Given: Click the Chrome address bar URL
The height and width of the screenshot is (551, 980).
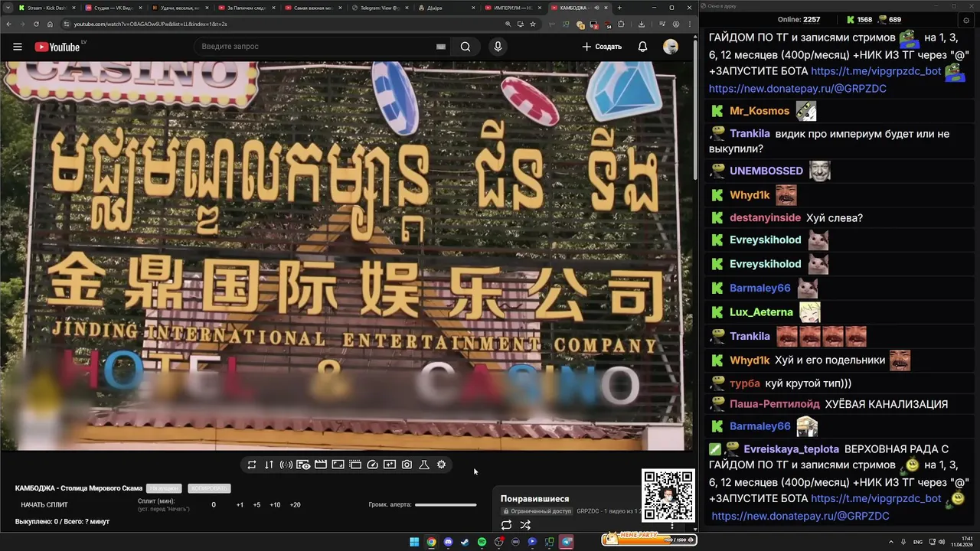Looking at the screenshot, I should click(x=150, y=24).
